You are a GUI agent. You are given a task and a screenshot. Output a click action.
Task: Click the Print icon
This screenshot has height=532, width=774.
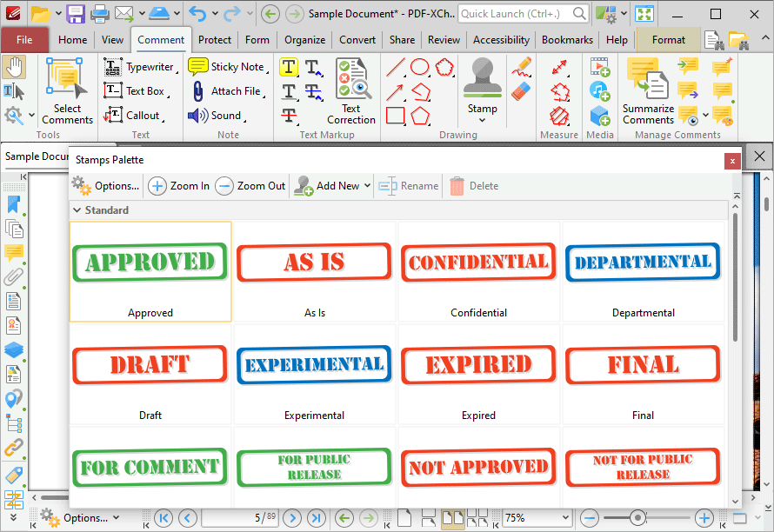[x=99, y=14]
